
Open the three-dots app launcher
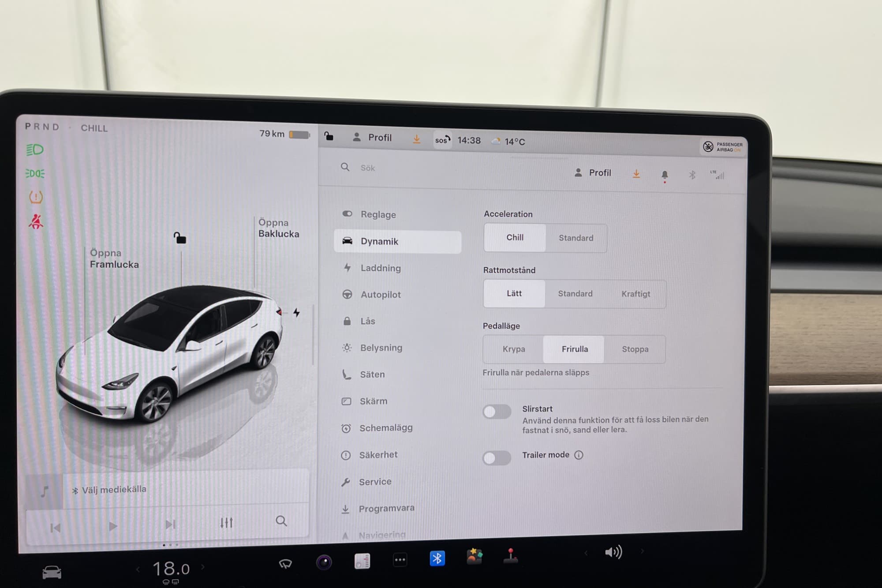tap(400, 560)
